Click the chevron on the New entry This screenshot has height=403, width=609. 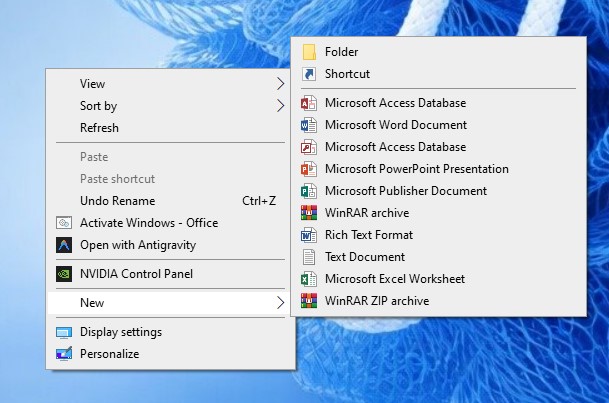tap(280, 303)
